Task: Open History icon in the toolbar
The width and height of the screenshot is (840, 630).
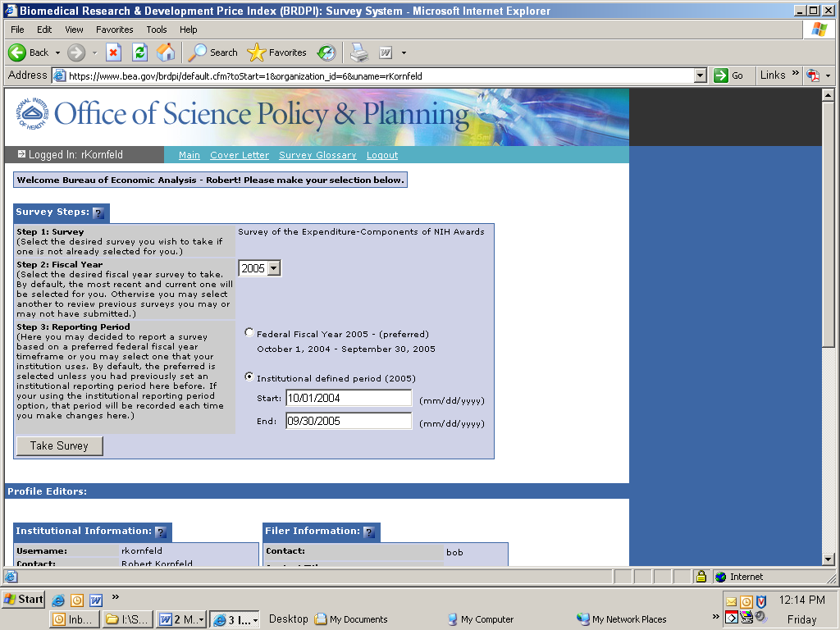Action: 326,52
